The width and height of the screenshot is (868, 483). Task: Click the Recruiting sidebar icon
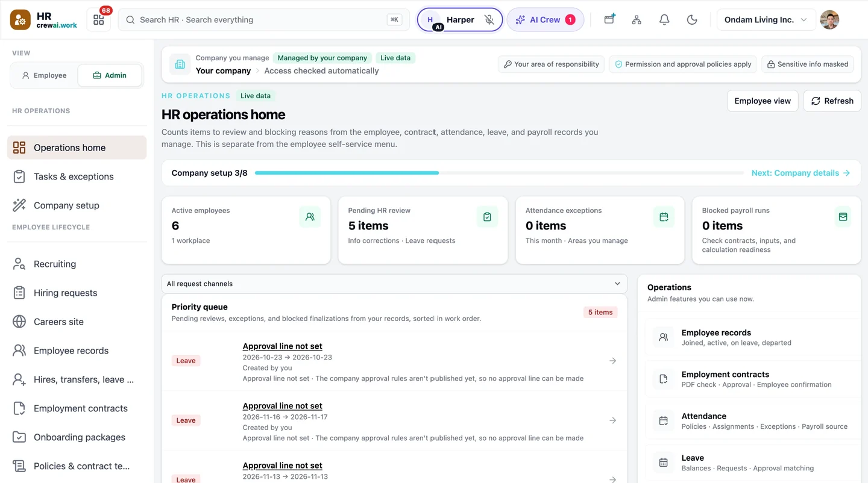(x=19, y=264)
